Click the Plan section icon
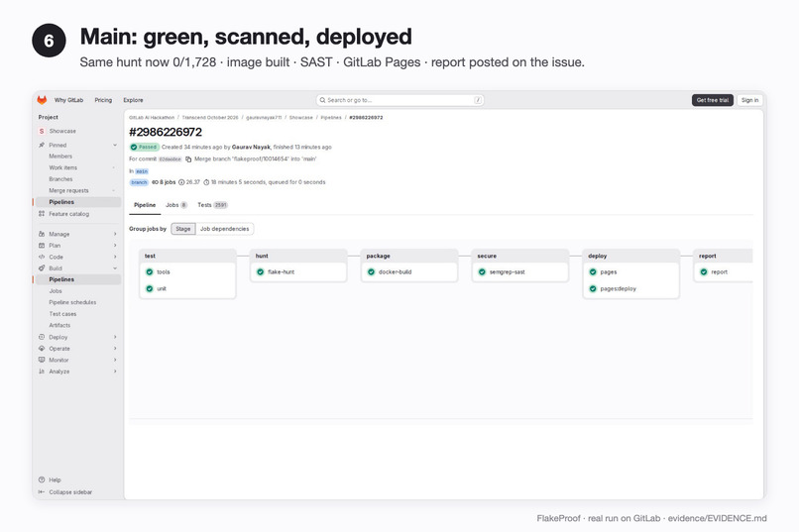This screenshot has height=532, width=799. point(42,246)
